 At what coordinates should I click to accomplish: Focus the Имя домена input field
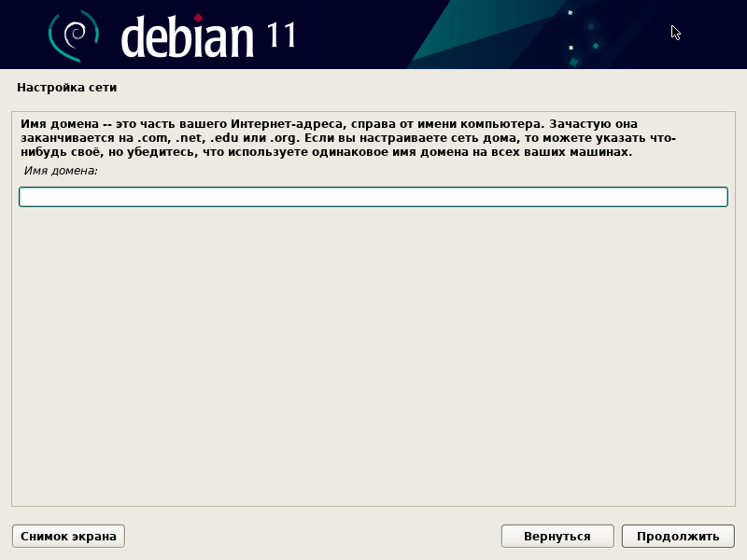pos(373,197)
